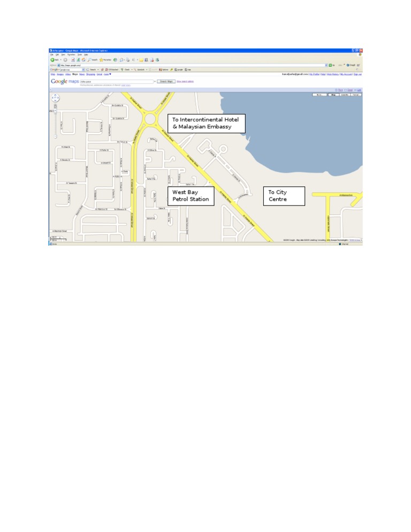Screen dimensions: 411x532
Task: Open the Web link in Google navigation
Action: 52,74
